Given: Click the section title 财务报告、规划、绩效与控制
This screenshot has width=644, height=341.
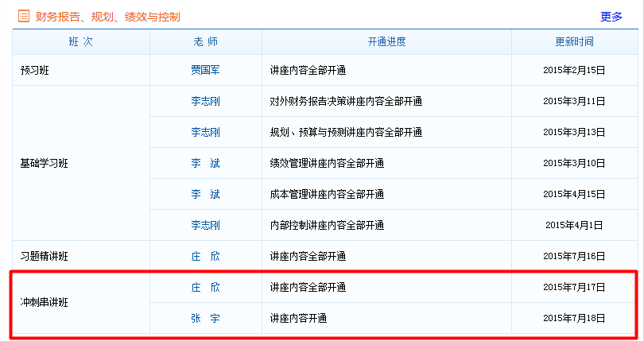Looking at the screenshot, I should (107, 17).
